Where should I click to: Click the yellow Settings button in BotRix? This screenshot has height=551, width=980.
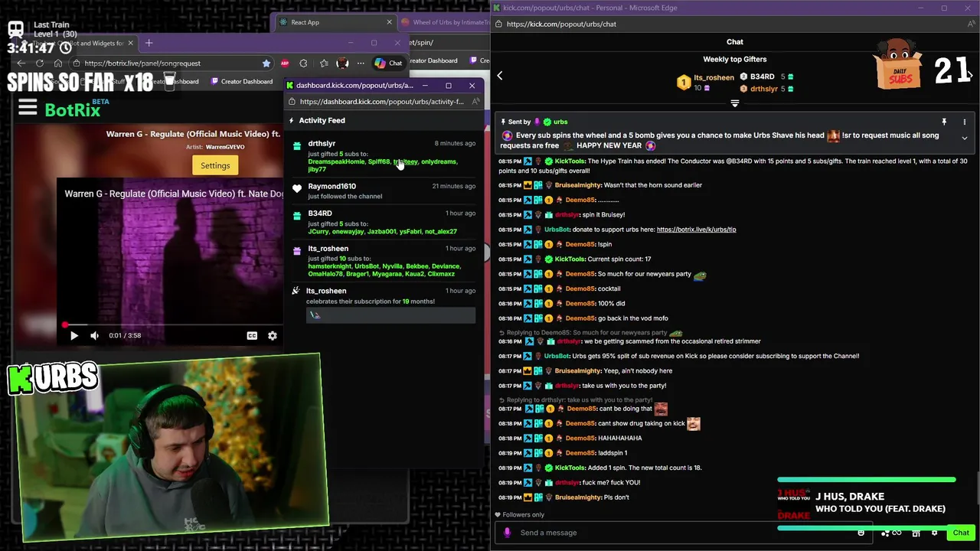click(215, 165)
